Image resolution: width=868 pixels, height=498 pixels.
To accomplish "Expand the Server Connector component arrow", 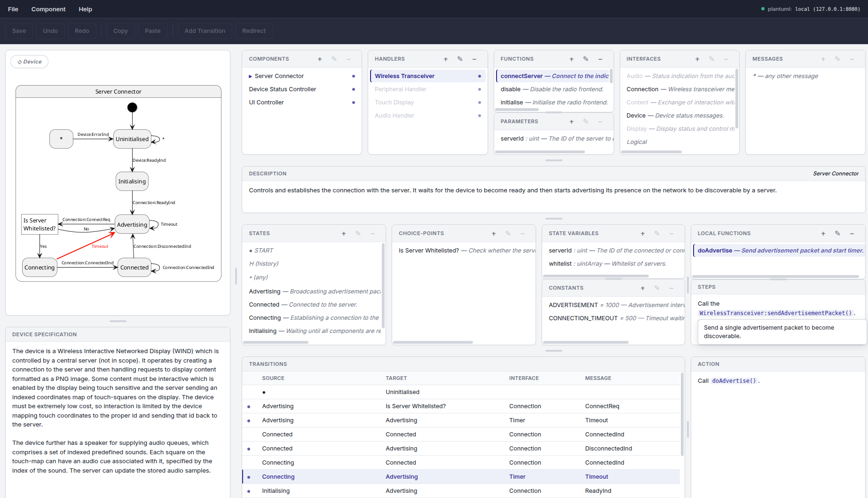I will coord(251,76).
